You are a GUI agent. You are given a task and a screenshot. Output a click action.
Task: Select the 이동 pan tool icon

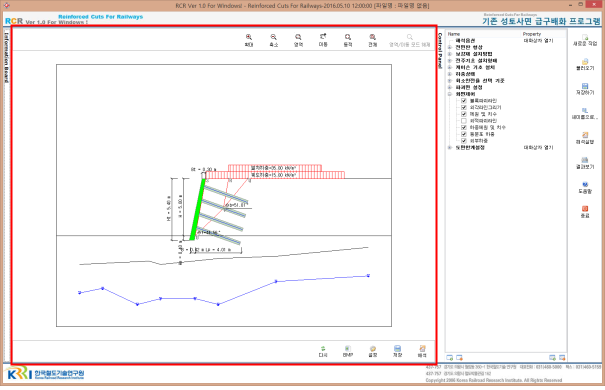tap(323, 37)
